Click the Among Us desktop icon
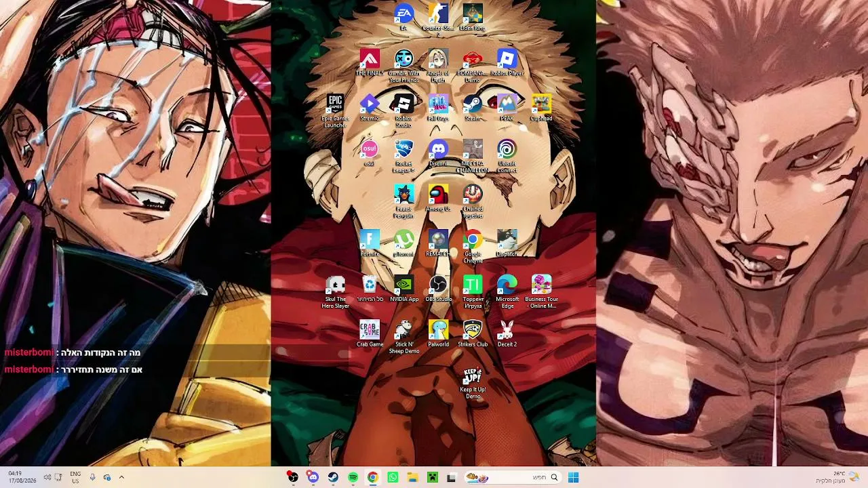The image size is (868, 488). (x=438, y=199)
